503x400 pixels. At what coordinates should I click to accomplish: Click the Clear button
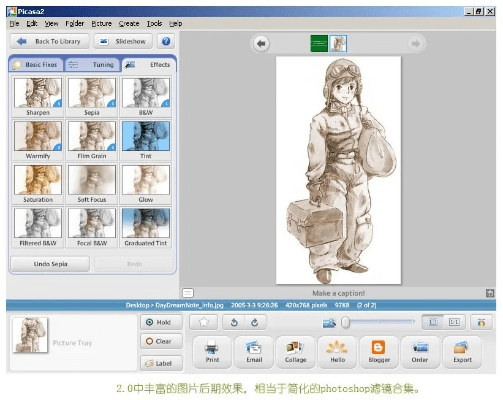(x=161, y=341)
